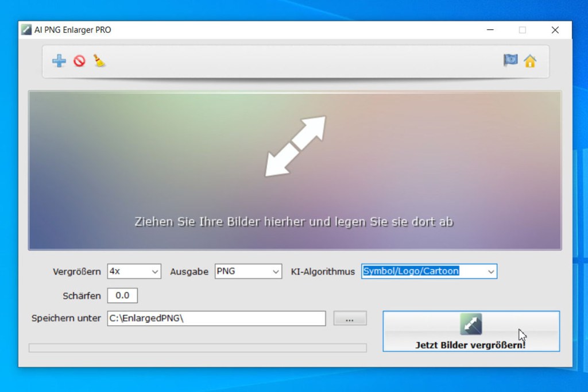Click the Vergrößern label text

(77, 272)
